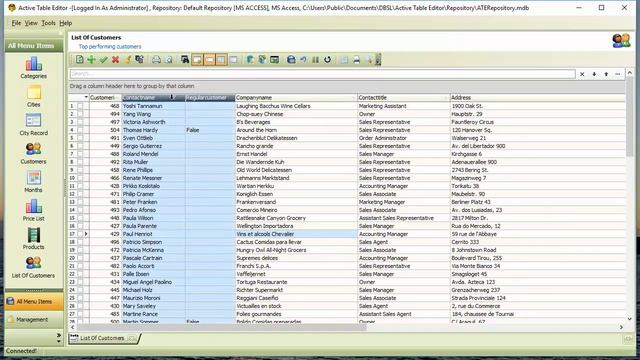Image resolution: width=640 pixels, height=360 pixels.
Task: Sort by Contacttitle column header
Action: [x=403, y=98]
